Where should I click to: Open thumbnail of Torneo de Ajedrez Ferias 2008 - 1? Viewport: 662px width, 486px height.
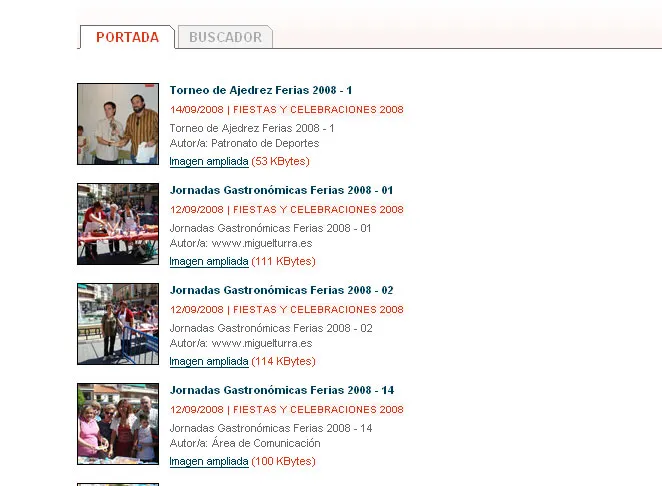point(118,124)
